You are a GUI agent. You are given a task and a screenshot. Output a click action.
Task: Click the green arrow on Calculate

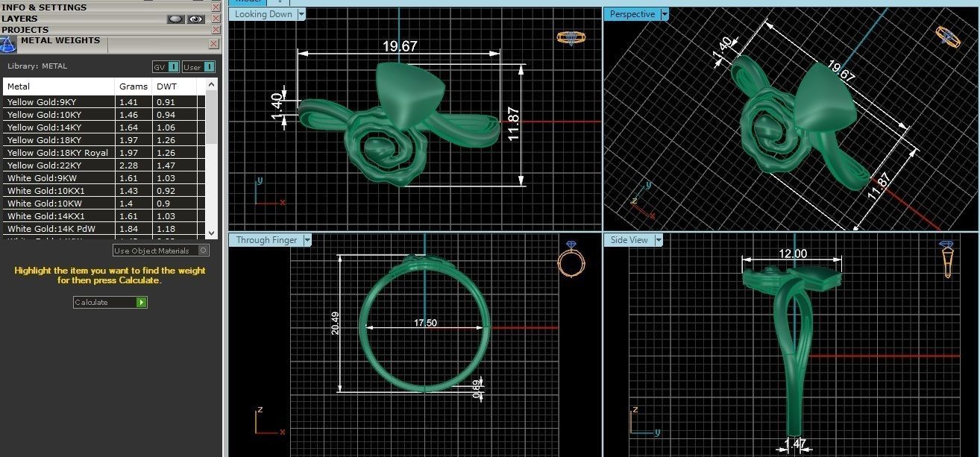coord(142,302)
